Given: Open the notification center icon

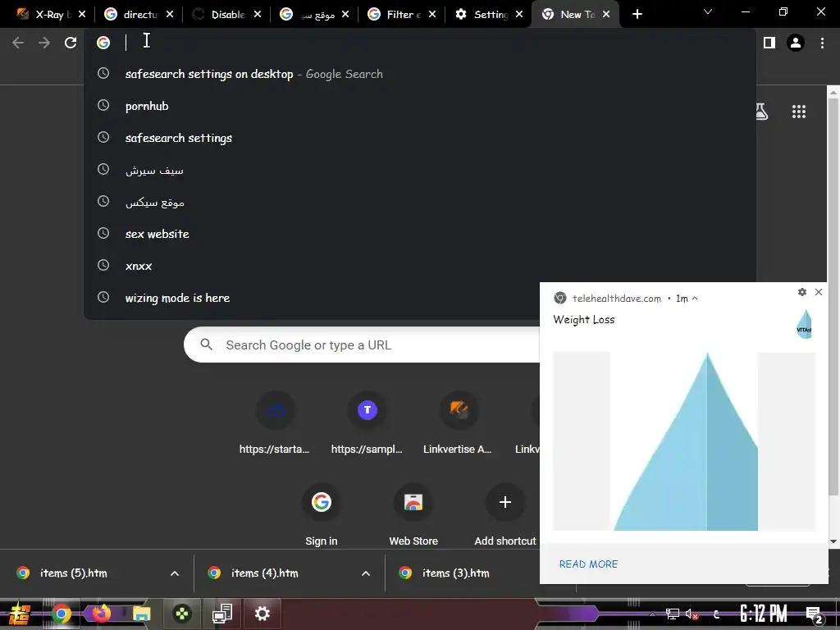Looking at the screenshot, I should pyautogui.click(x=815, y=614).
